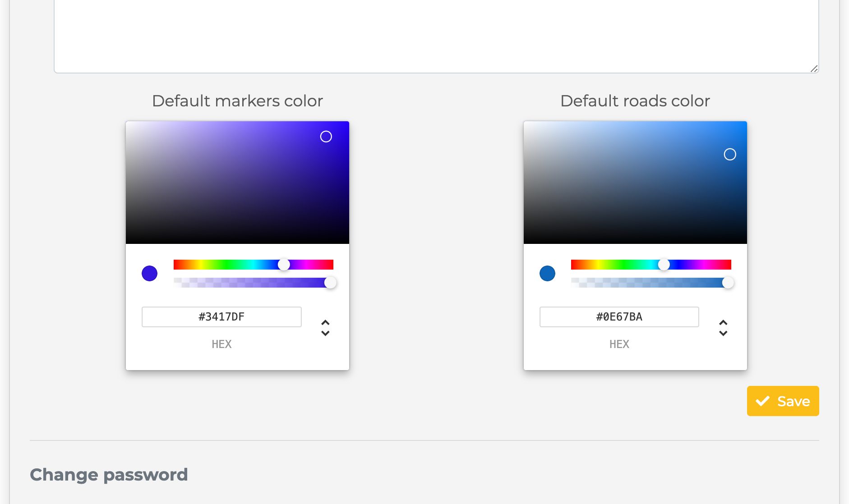849x504 pixels.
Task: Switch roads color format with the down arrow
Action: (x=723, y=334)
